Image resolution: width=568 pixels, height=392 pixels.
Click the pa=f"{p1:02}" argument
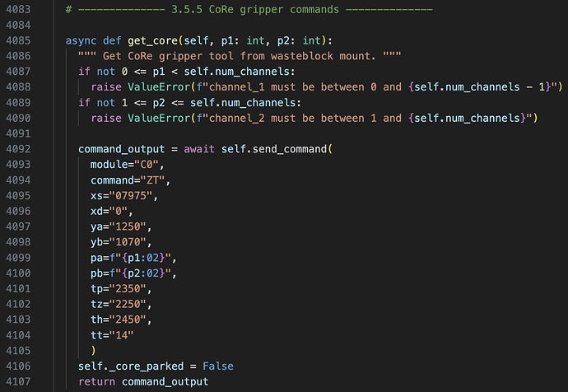coord(133,258)
